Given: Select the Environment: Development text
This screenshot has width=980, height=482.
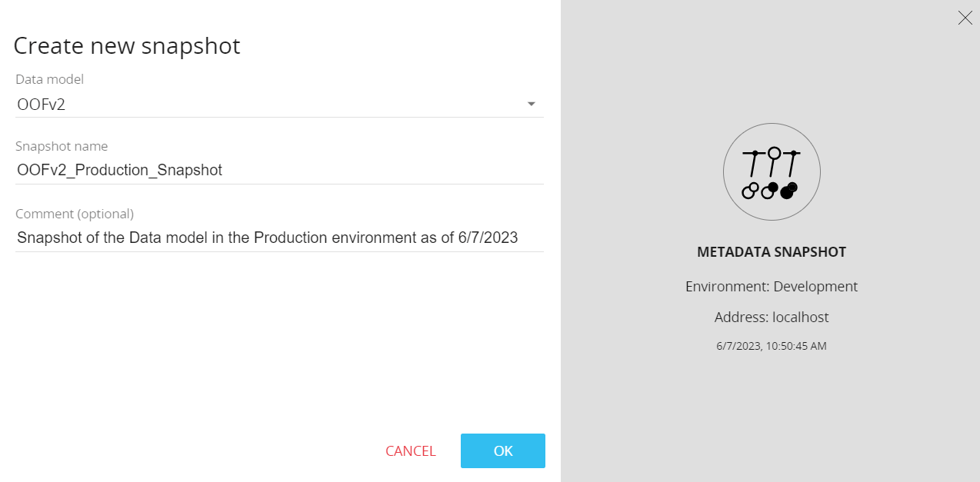Looking at the screenshot, I should [x=771, y=287].
